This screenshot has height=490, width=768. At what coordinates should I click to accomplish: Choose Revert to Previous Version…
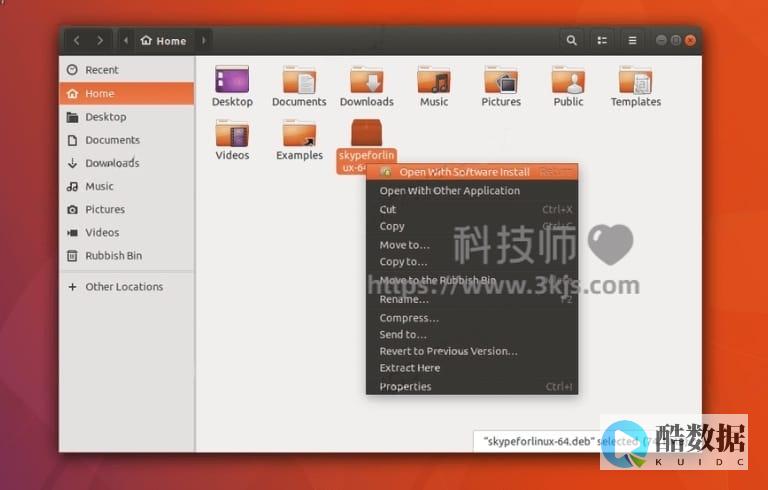pos(472,351)
